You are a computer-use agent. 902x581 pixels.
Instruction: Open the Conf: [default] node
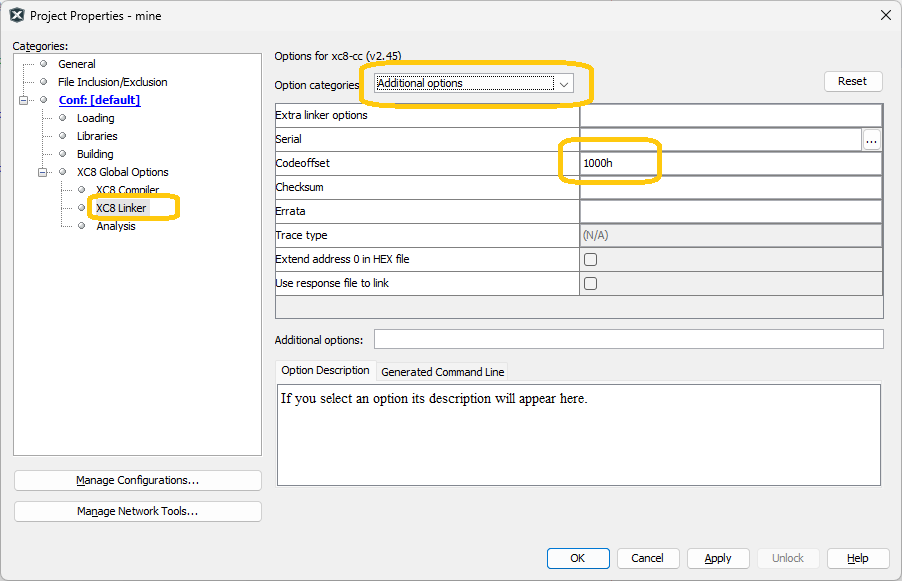point(99,100)
